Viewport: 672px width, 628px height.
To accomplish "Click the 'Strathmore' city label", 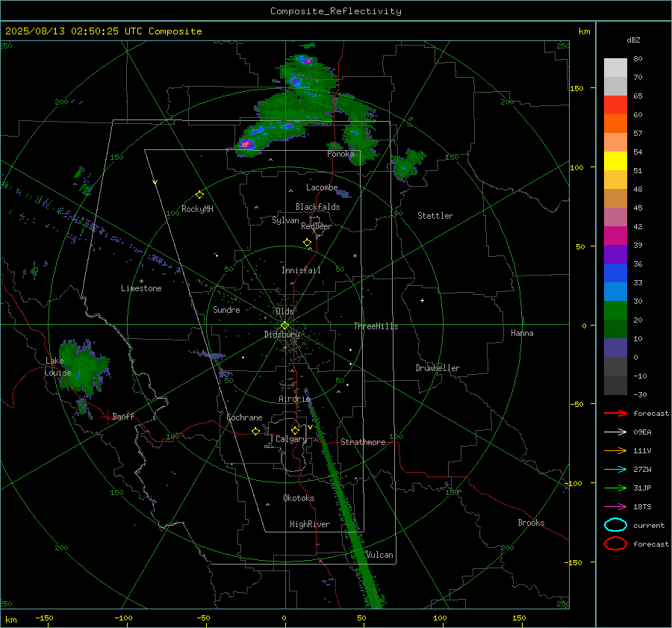I will click(363, 442).
